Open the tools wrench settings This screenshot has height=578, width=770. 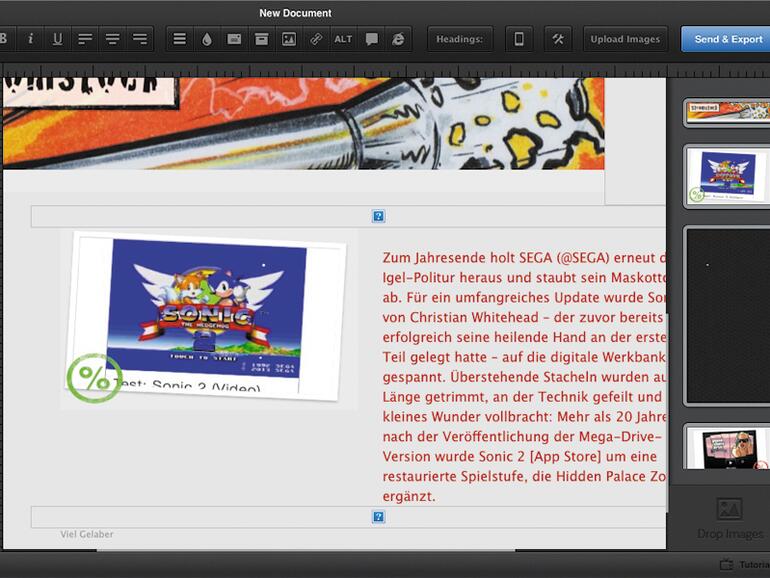pos(558,39)
